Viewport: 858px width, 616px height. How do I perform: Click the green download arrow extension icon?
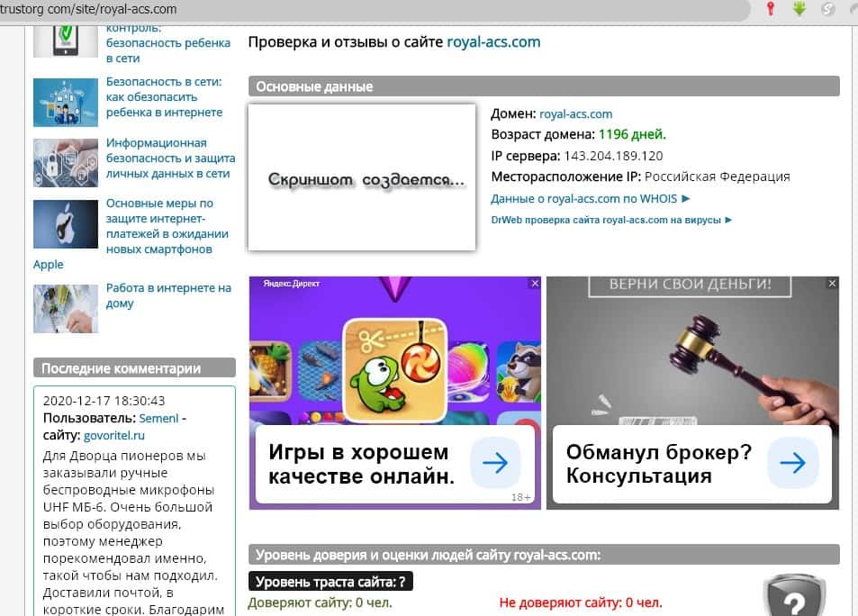point(799,8)
